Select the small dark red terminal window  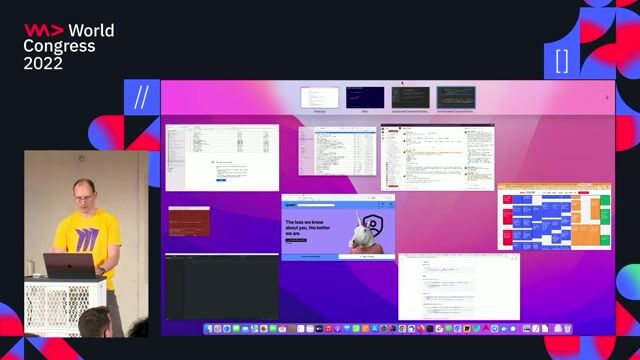tap(189, 221)
